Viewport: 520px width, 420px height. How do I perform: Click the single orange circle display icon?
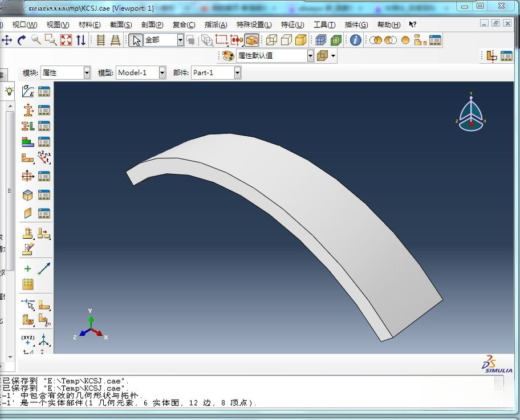point(405,40)
